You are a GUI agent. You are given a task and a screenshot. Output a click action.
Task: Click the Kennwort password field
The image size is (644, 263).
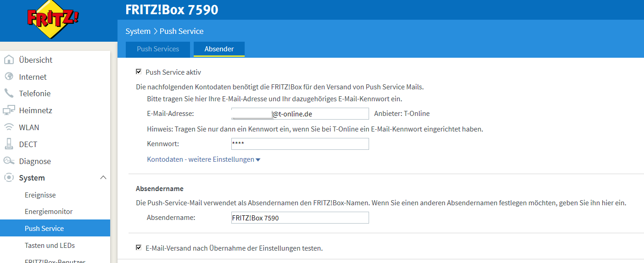pos(300,144)
